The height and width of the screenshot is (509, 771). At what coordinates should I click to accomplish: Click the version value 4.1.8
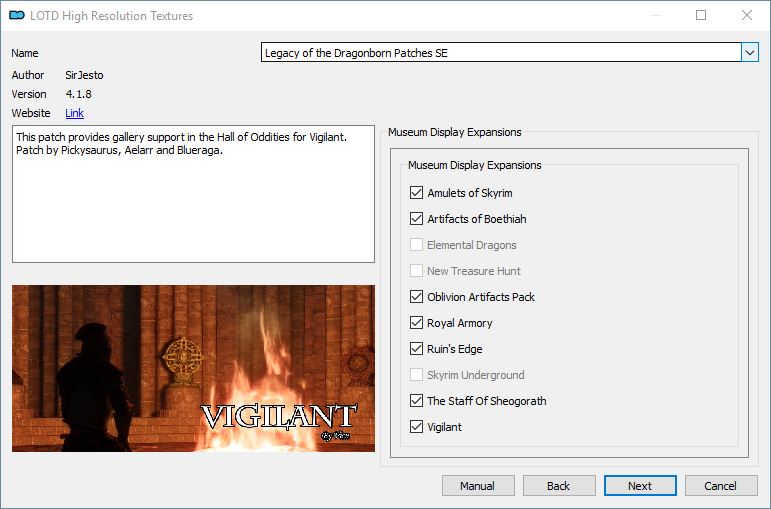[x=79, y=94]
